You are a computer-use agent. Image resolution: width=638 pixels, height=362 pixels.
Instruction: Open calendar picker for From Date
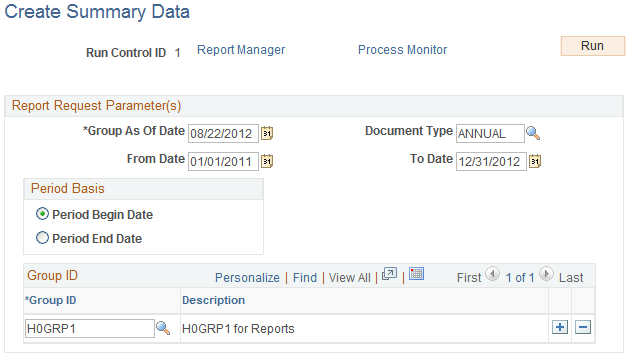click(x=267, y=161)
